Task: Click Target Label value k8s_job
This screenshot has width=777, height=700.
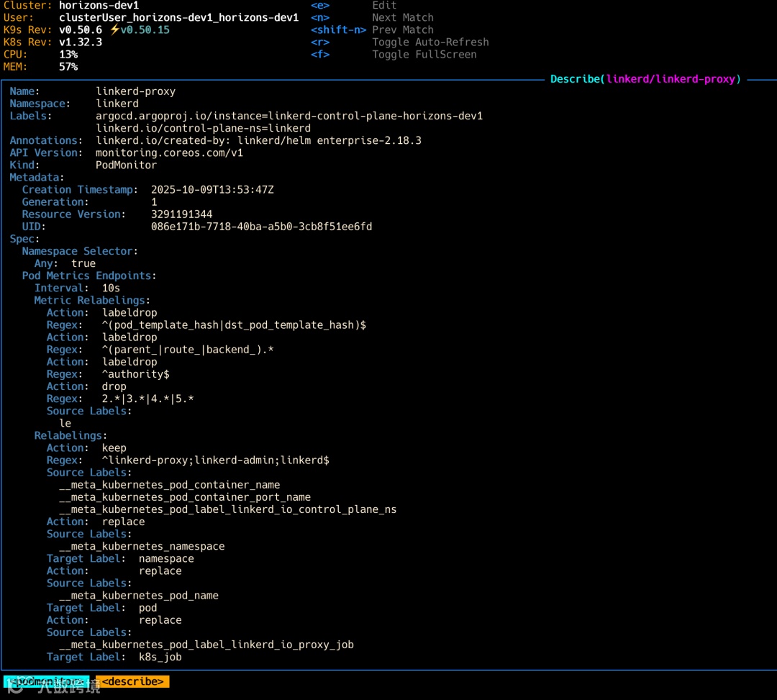Action: click(160, 657)
